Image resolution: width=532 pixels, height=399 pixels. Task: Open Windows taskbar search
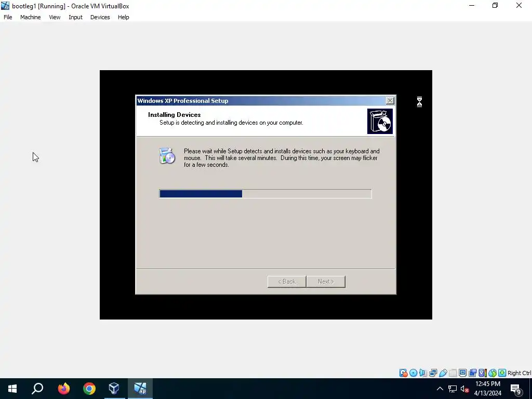[x=37, y=389]
